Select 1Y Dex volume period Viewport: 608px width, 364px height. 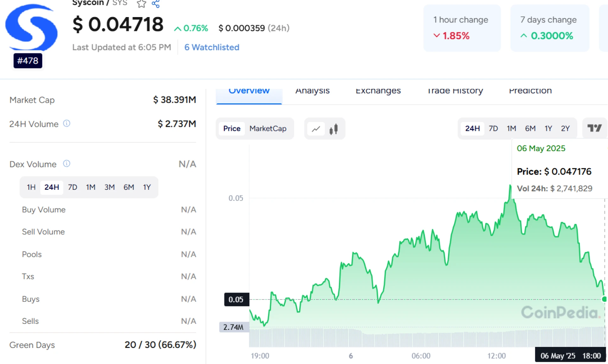[147, 187]
